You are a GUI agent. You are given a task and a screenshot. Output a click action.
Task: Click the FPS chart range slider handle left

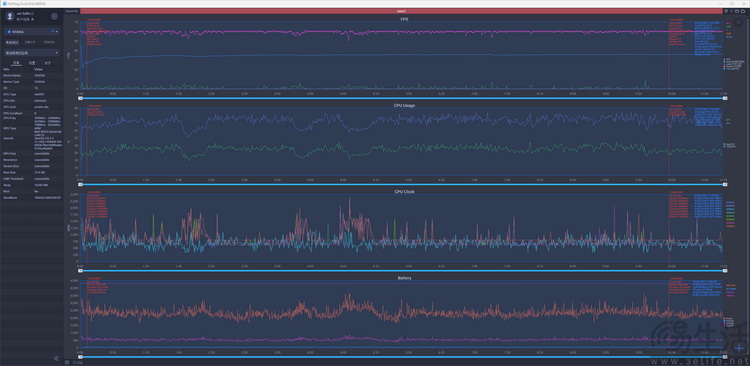click(81, 98)
